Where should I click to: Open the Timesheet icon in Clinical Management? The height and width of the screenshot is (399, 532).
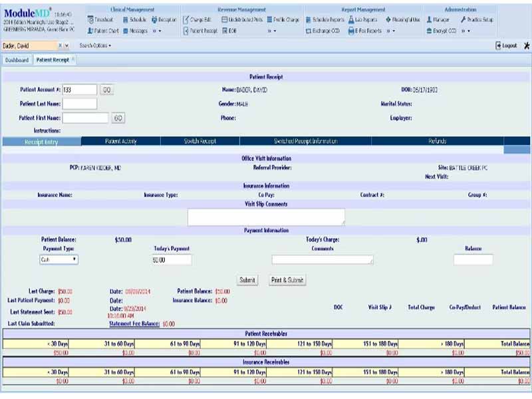[90, 20]
